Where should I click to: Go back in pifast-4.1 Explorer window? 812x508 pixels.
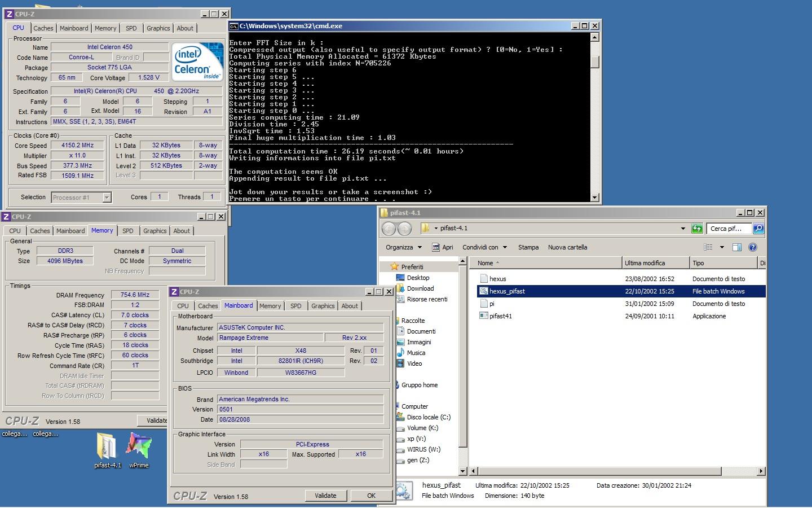389,229
